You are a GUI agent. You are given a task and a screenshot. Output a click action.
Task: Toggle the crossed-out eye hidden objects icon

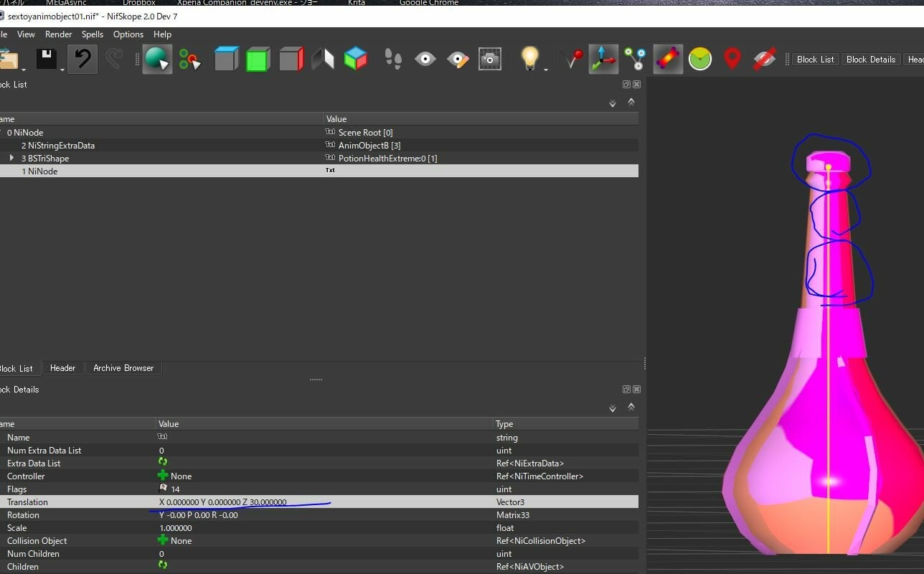[x=764, y=59]
